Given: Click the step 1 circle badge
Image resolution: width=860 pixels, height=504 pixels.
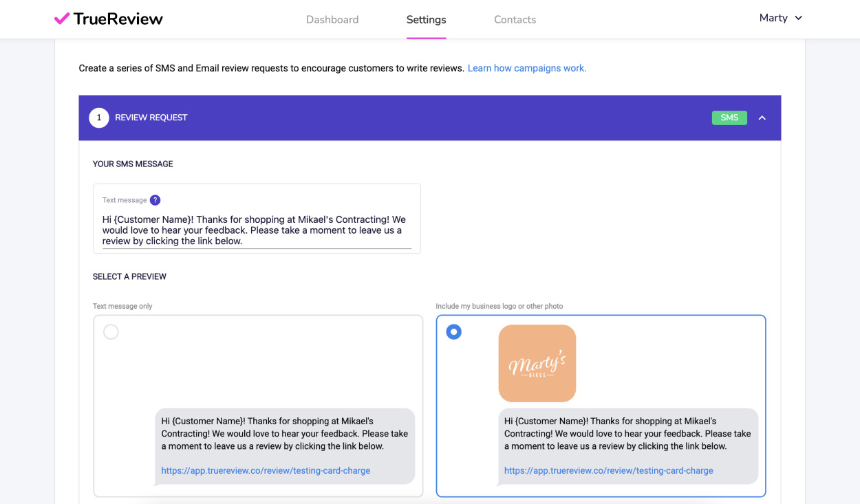Looking at the screenshot, I should coord(99,118).
